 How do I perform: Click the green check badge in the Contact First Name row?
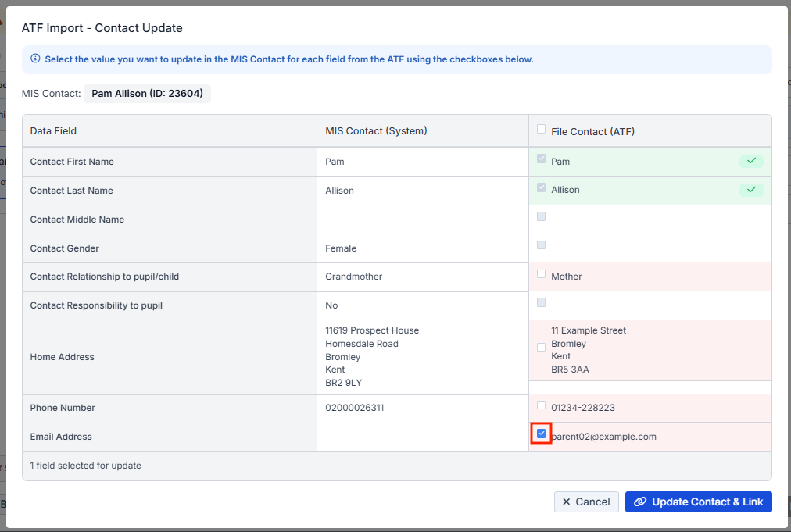(751, 161)
